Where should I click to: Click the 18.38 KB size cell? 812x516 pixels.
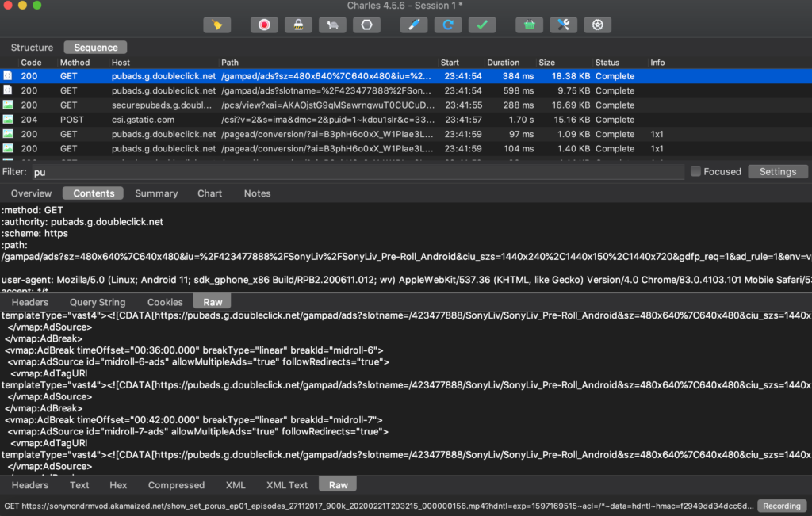[571, 76]
